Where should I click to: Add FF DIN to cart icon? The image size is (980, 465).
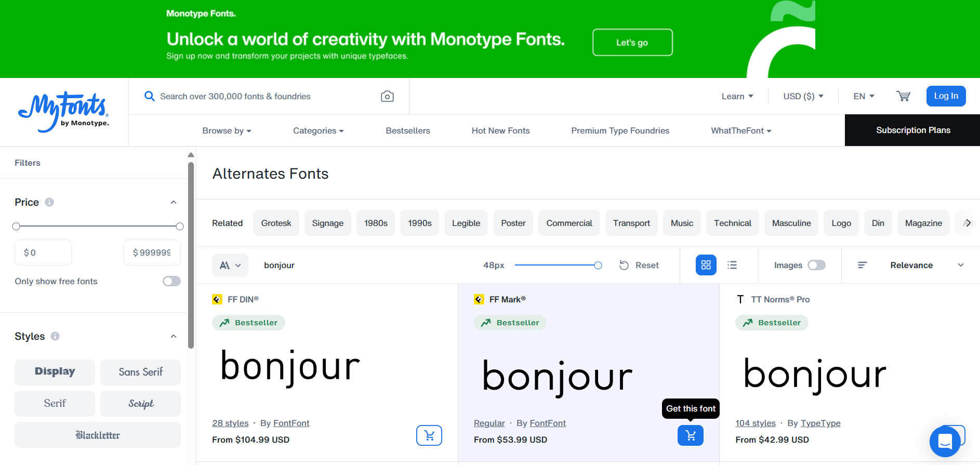pos(429,435)
